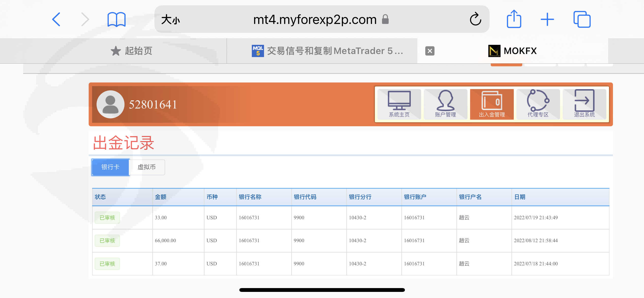Click 已审核 badge in 33.00 row
The image size is (644, 298).
pyautogui.click(x=107, y=218)
